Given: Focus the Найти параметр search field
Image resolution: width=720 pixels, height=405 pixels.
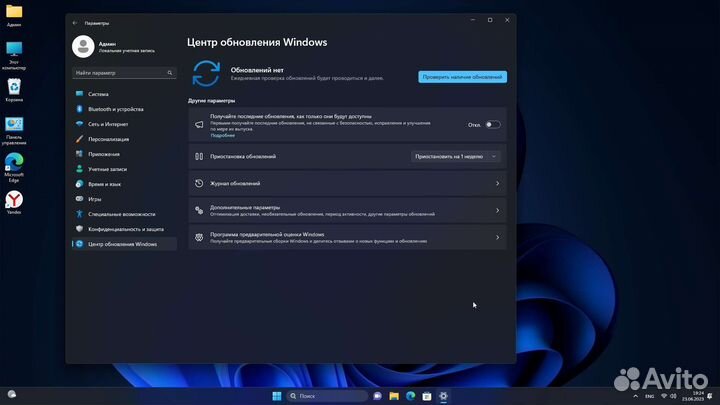Looking at the screenshot, I should tap(124, 73).
